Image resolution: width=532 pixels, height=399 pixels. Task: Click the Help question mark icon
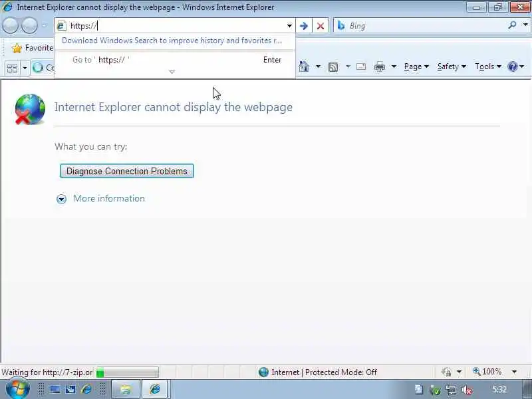[512, 66]
